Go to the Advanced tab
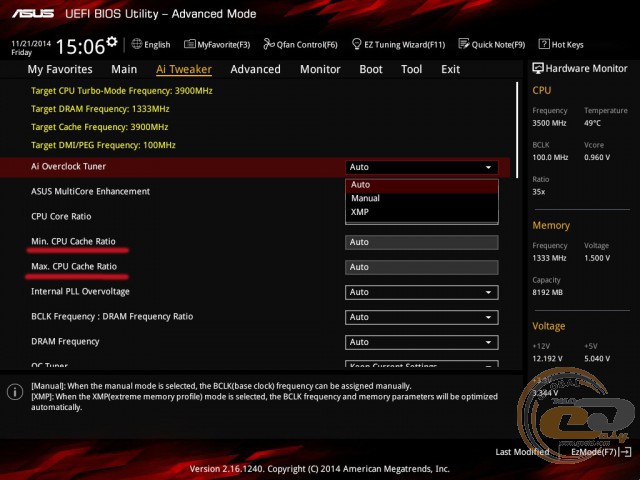Image resolution: width=640 pixels, height=480 pixels. tap(255, 69)
